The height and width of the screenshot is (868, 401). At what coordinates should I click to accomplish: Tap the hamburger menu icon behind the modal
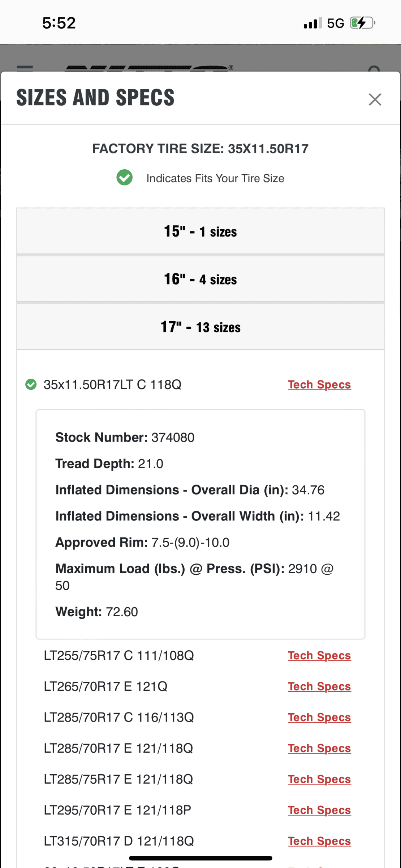(x=25, y=68)
